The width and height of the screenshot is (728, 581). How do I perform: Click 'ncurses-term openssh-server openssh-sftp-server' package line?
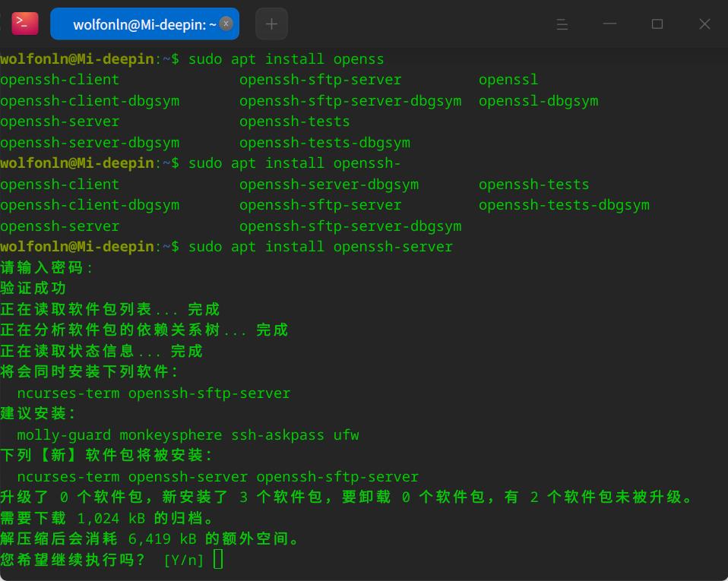coord(218,477)
